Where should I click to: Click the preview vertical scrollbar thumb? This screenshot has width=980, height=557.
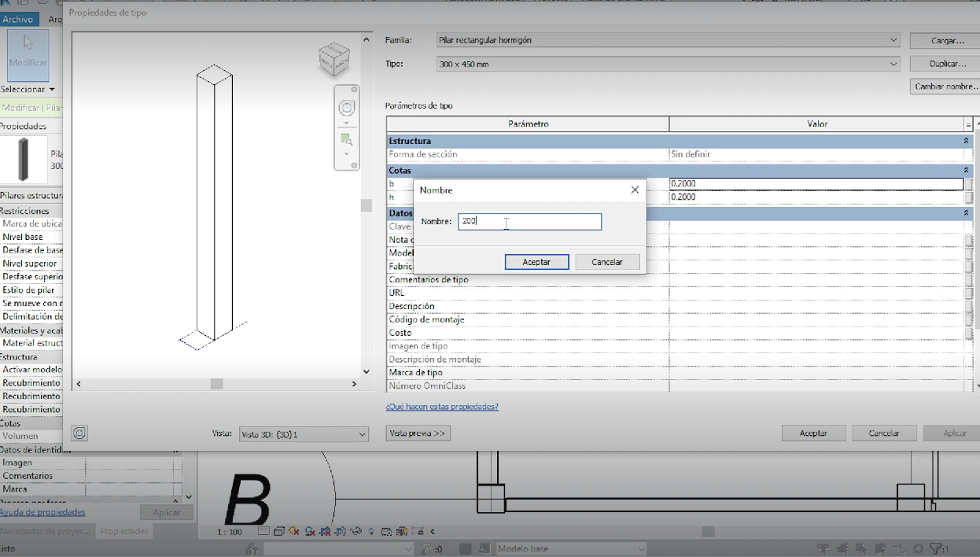tap(366, 205)
